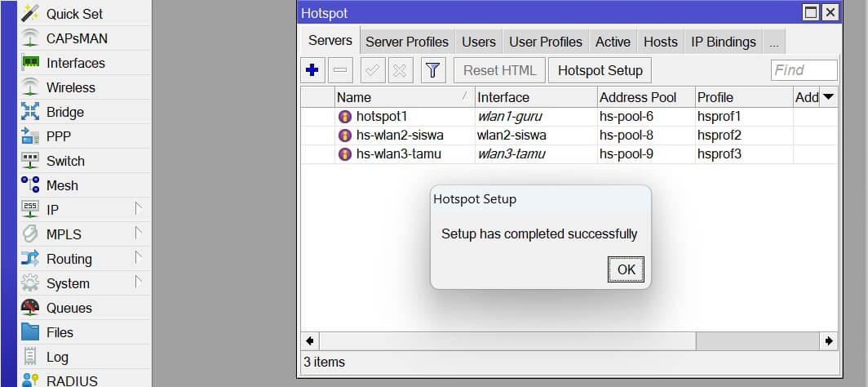Select the hs-wlan2-siswa server row
The width and height of the screenshot is (868, 387).
(400, 135)
